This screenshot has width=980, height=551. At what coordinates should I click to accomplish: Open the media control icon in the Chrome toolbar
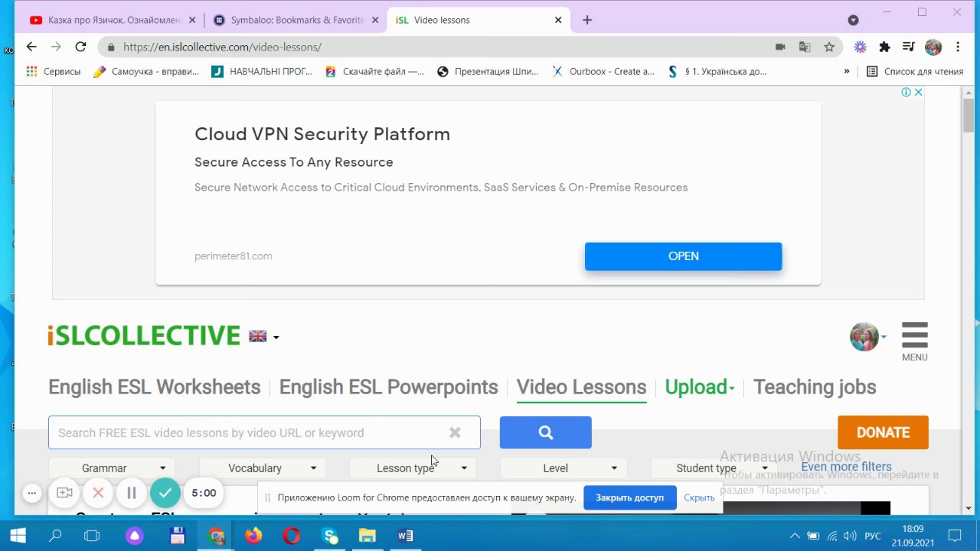point(909,47)
